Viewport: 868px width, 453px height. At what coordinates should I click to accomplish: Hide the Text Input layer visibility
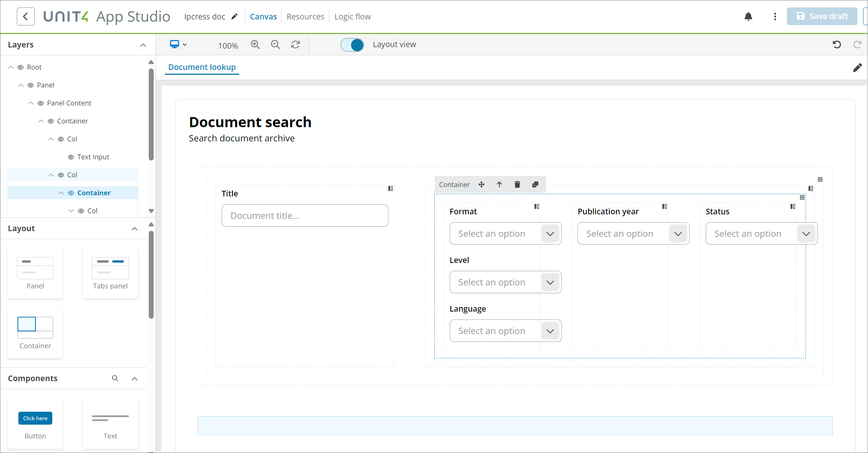(71, 157)
